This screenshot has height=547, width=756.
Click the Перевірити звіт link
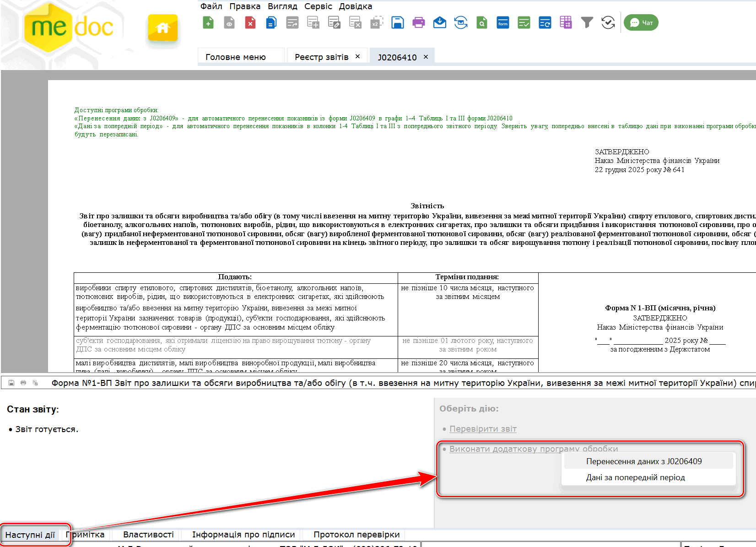click(483, 429)
